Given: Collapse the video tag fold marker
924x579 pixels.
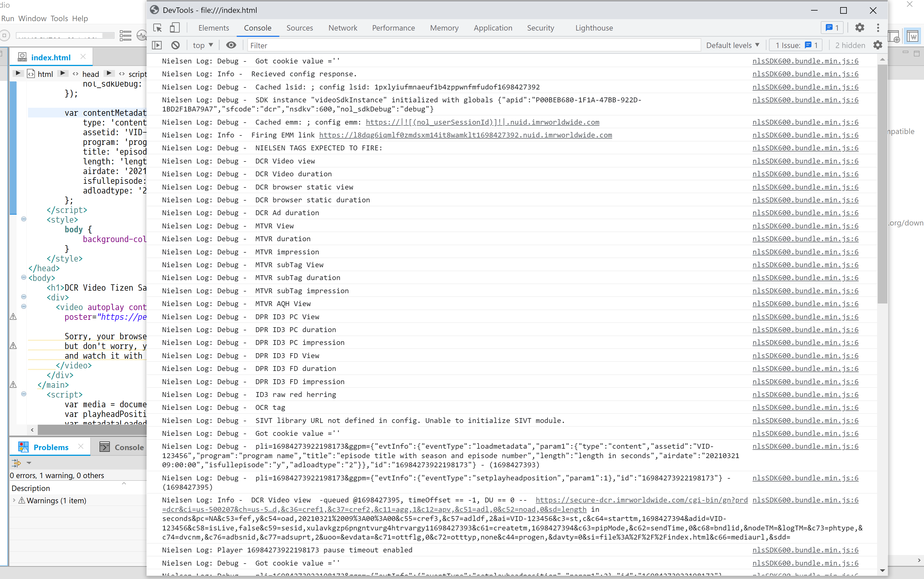Looking at the screenshot, I should tap(24, 306).
